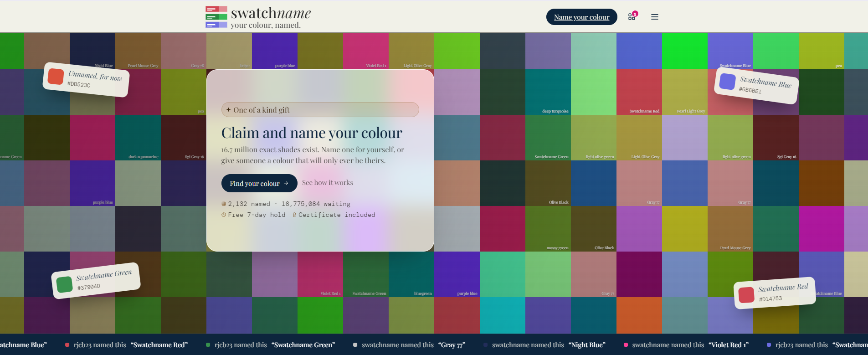
Task: Click ticker entry swatchname named this Violet Red 1
Action: click(686, 345)
